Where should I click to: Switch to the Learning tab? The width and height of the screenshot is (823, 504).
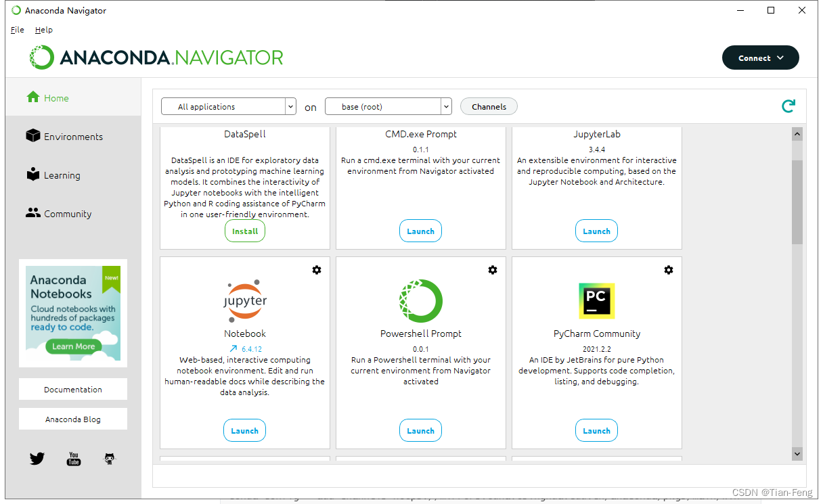click(x=73, y=175)
